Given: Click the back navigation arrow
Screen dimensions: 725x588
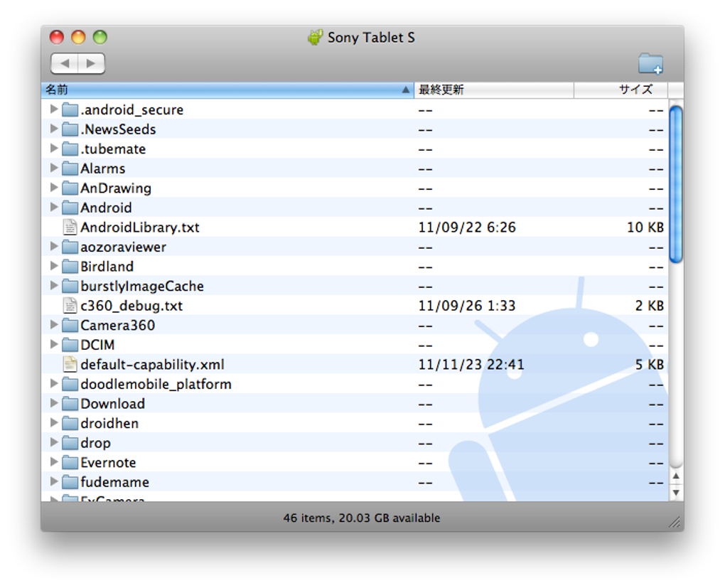Looking at the screenshot, I should [65, 63].
